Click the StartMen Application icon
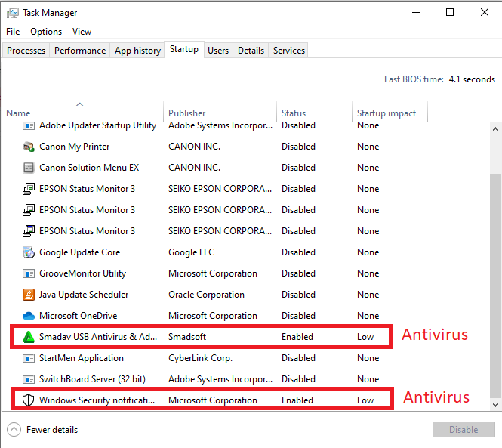The image size is (502, 448). (29, 358)
